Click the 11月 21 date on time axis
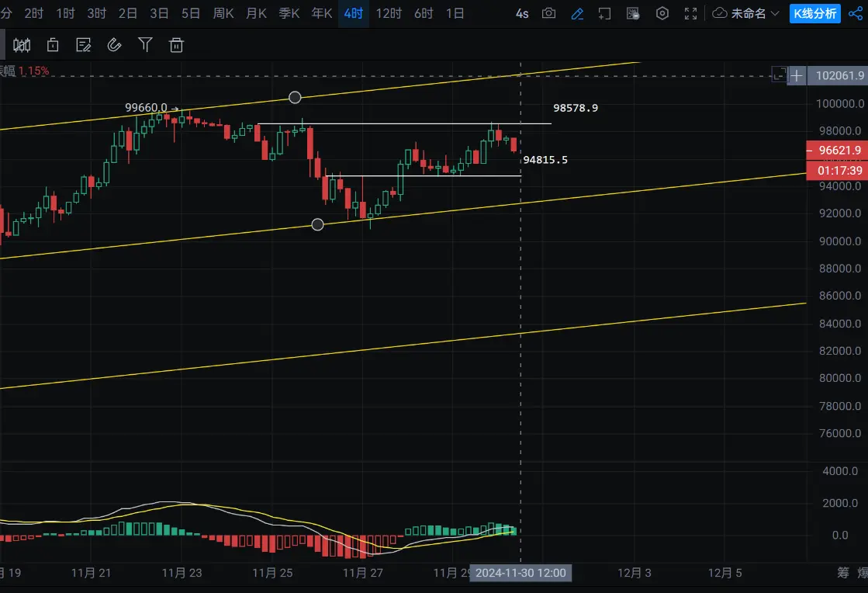Screen dimensions: 868x593 click(x=91, y=573)
